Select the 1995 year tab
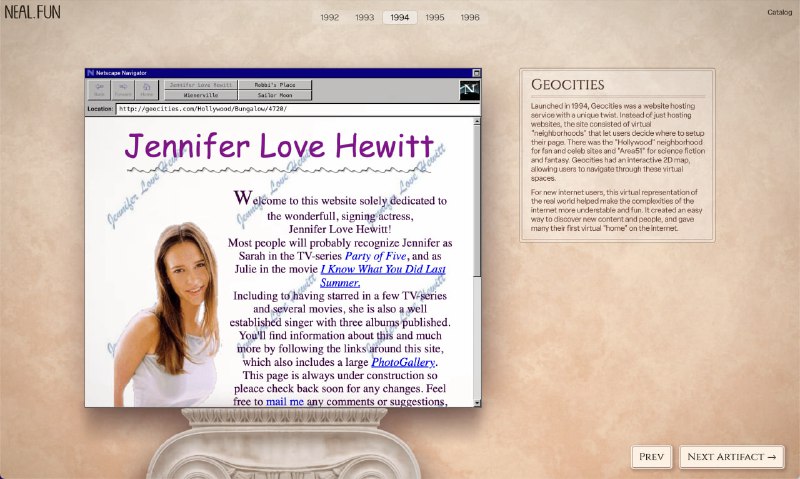 [435, 17]
